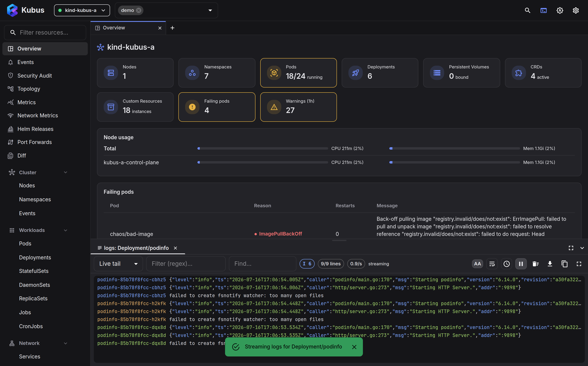The image size is (588, 366).
Task: Open the Pods 18/24 running card
Action: pos(299,73)
